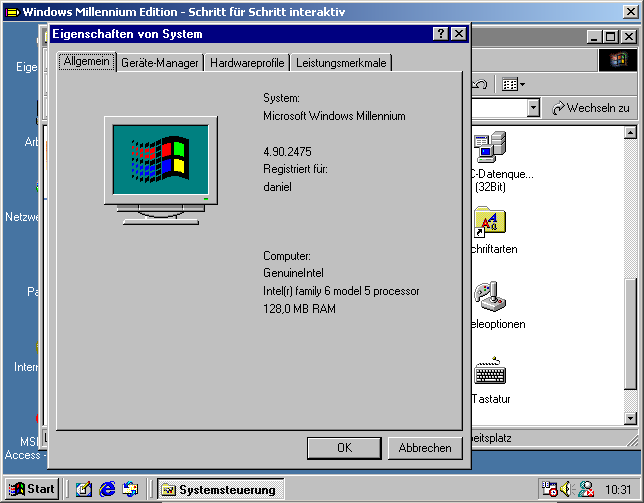This screenshot has width=644, height=503.
Task: Click the question mark help button
Action: (441, 34)
